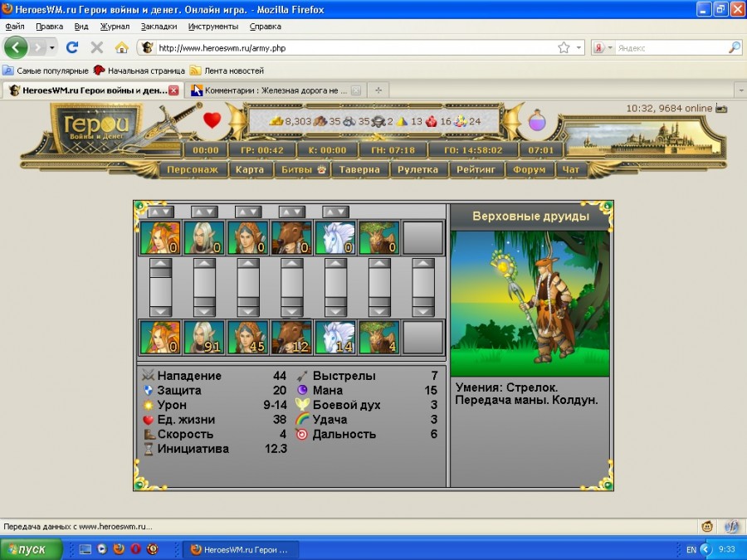The height and width of the screenshot is (560, 747).
Task: Open the Чат section
Action: (x=571, y=169)
